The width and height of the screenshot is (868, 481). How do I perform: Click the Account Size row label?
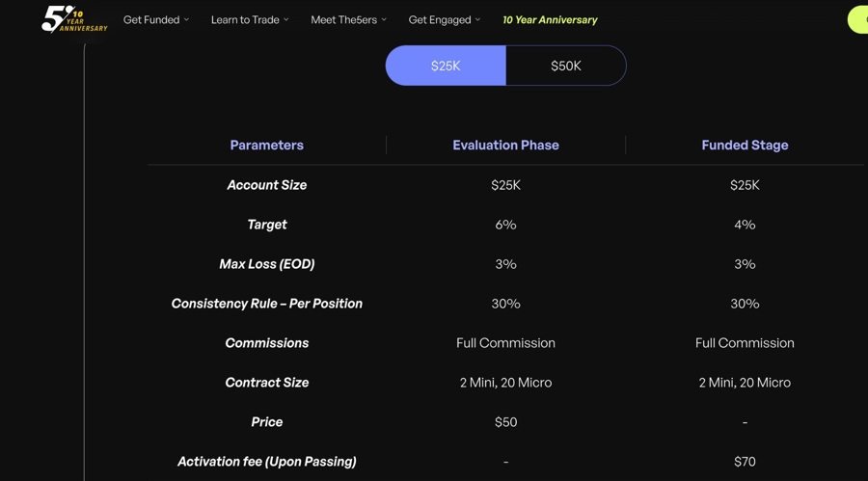coord(266,185)
